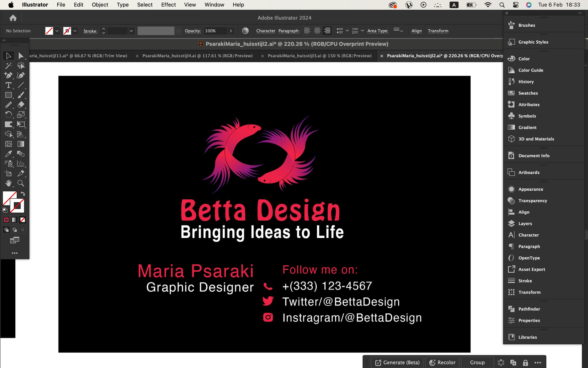Screen dimensions: 588x368
Task: Click the stroke color swatch in toolbar
Action: (x=17, y=206)
